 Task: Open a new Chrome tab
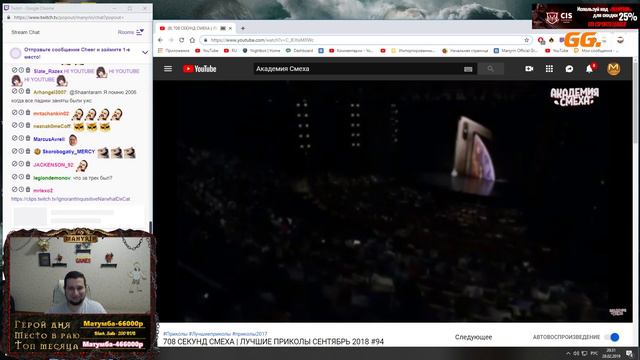pyautogui.click(x=243, y=28)
